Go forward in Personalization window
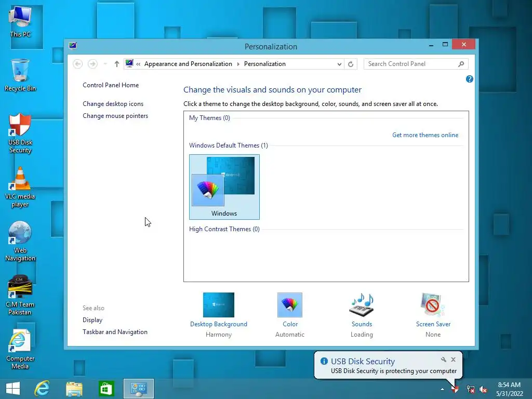The image size is (532, 399). coord(92,64)
